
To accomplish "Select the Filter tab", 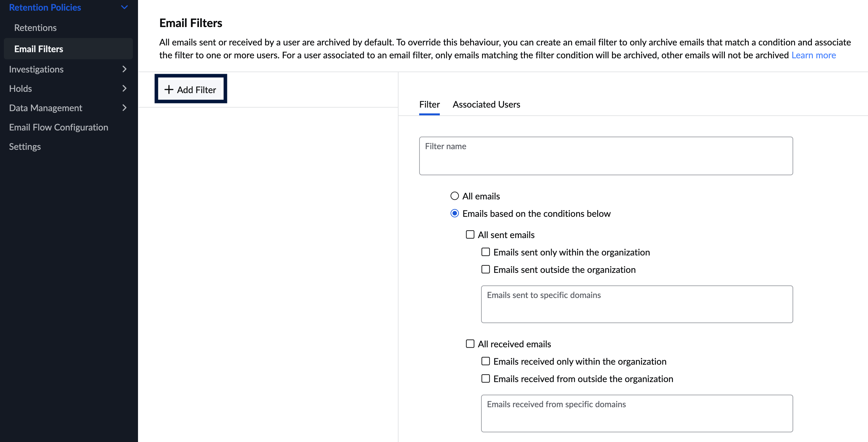I will 429,105.
